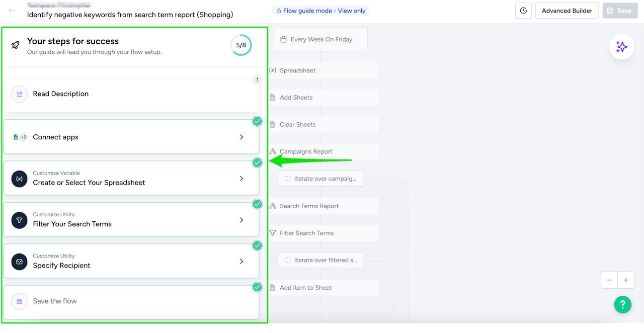Click the Read Description text icon

pyautogui.click(x=19, y=94)
